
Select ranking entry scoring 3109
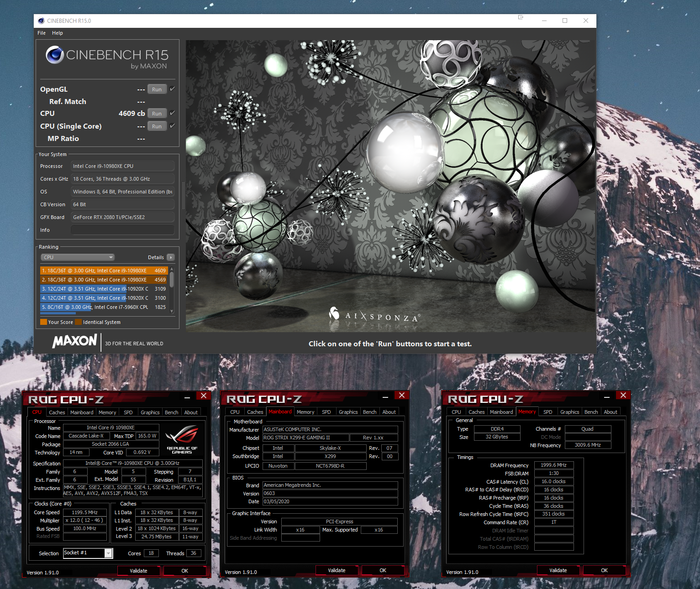pyautogui.click(x=104, y=289)
